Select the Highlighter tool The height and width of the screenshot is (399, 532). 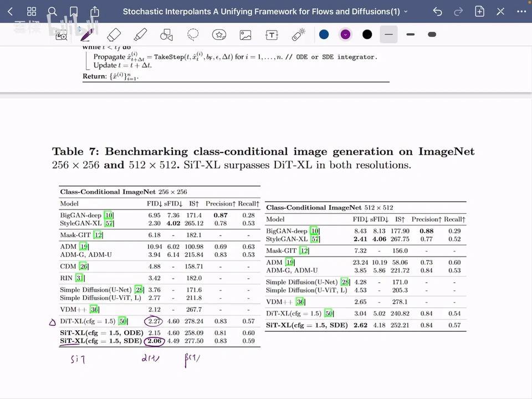pyautogui.click(x=140, y=34)
